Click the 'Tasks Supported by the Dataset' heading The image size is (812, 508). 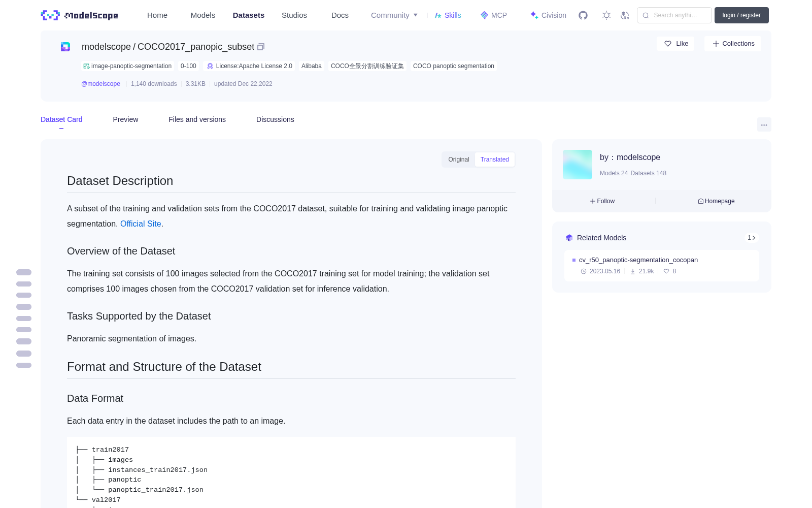(x=139, y=316)
